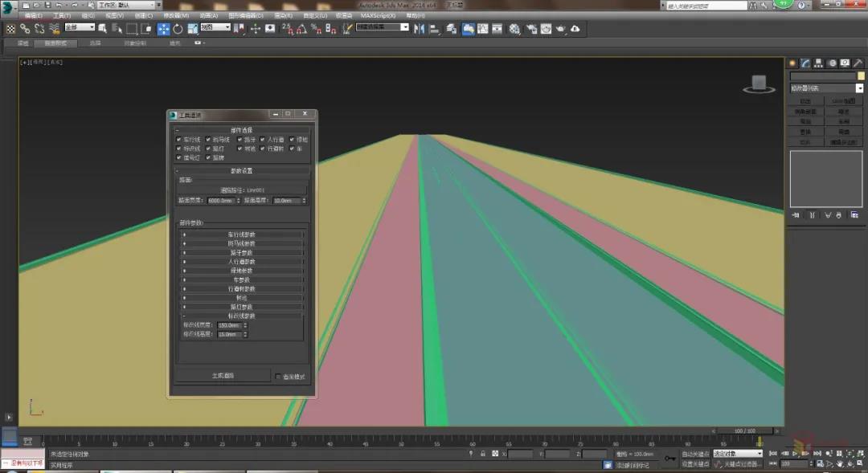868x473 pixels.
Task: Expand the 车行线参数 rollout
Action: pos(241,234)
